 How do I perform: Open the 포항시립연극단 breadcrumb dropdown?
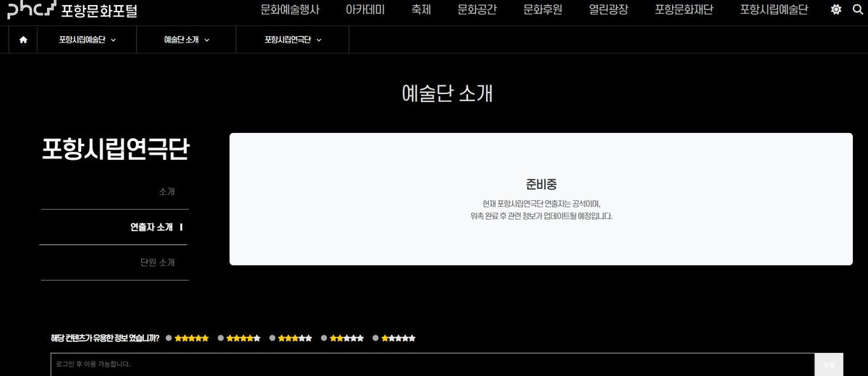point(292,40)
